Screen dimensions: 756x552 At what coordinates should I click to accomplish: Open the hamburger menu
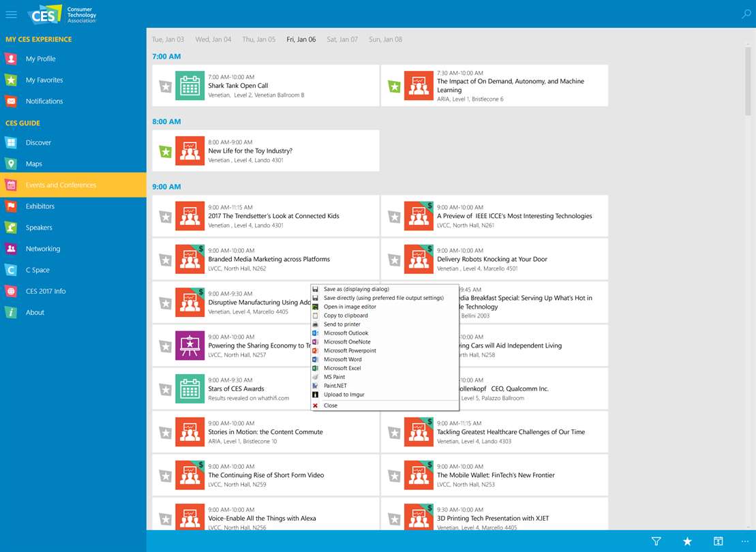[11, 14]
